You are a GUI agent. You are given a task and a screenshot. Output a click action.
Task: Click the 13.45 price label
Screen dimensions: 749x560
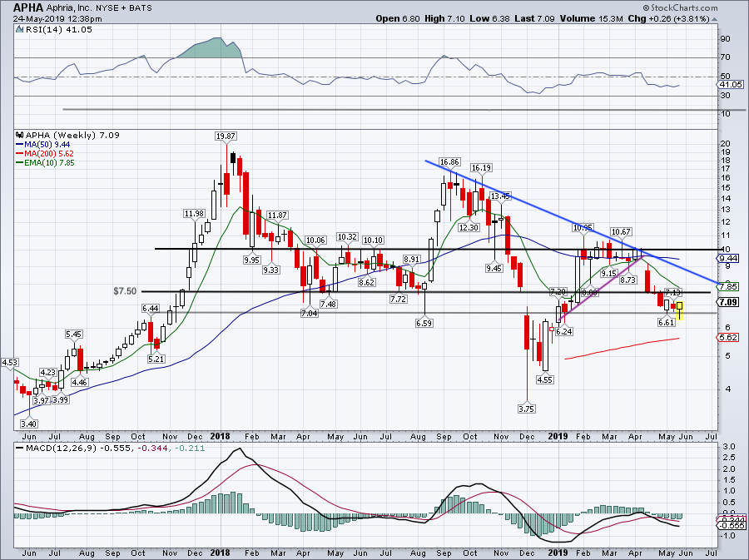tap(500, 196)
